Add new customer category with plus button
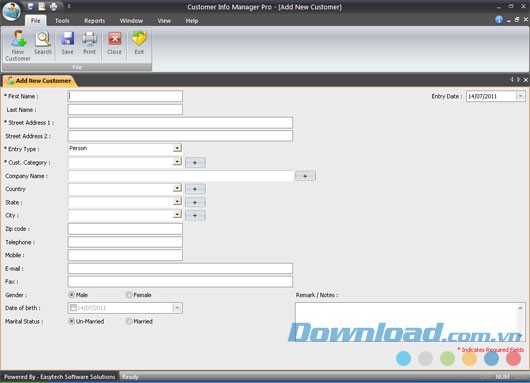The image size is (530, 383). tap(195, 163)
